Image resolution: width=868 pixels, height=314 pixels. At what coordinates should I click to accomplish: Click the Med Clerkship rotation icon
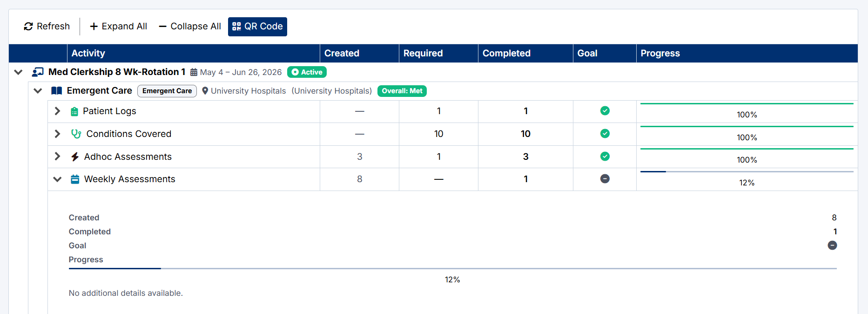click(x=38, y=72)
